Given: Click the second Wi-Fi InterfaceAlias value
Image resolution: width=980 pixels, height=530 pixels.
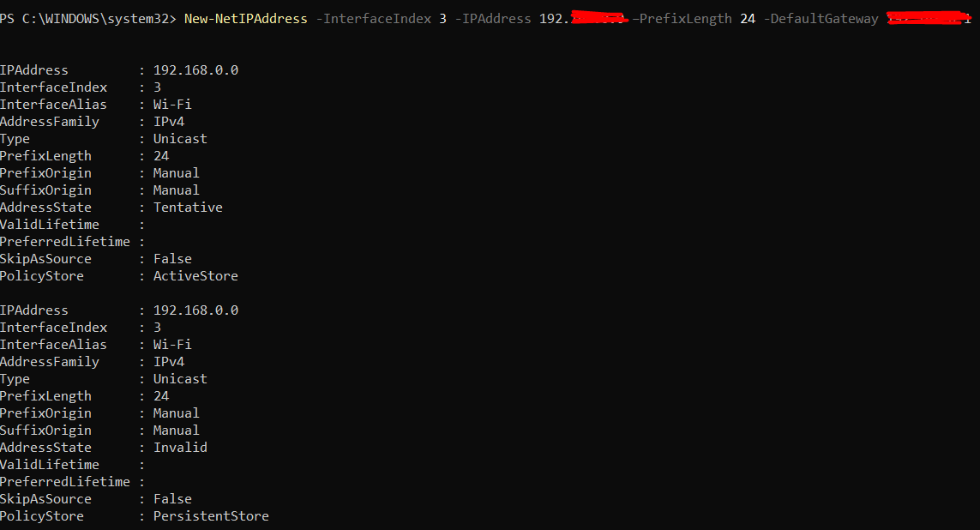Looking at the screenshot, I should pos(172,345).
